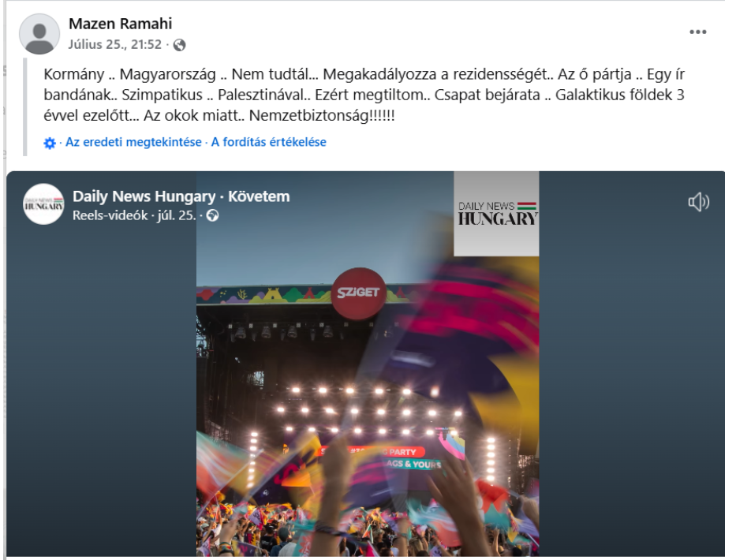This screenshot has width=736, height=560.
Task: Toggle the video sound speaker icon
Action: point(698,202)
